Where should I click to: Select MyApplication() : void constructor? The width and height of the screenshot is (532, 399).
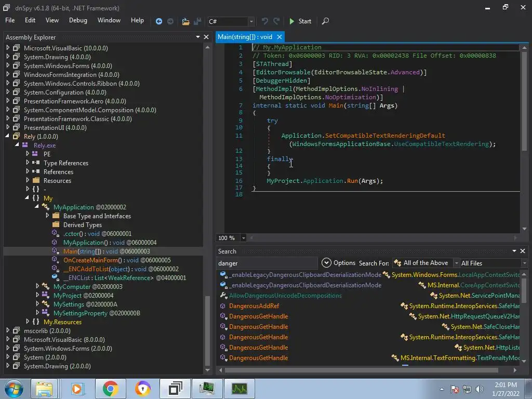[110, 242]
